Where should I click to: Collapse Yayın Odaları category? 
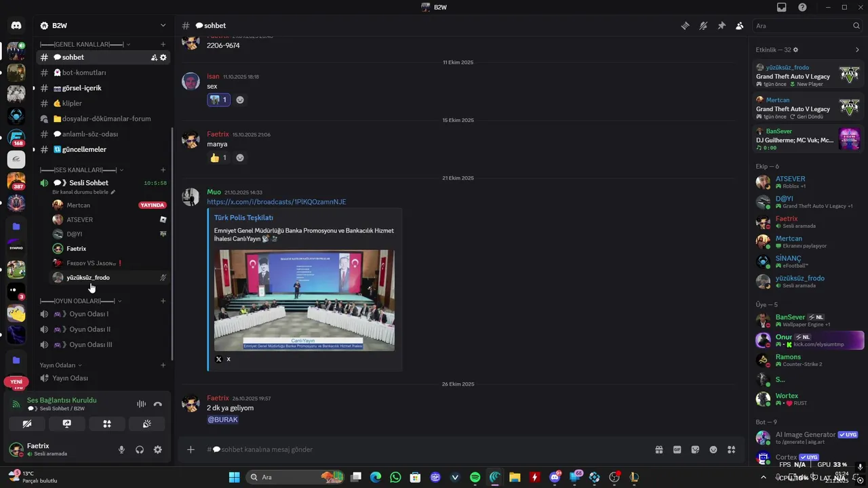pos(61,365)
